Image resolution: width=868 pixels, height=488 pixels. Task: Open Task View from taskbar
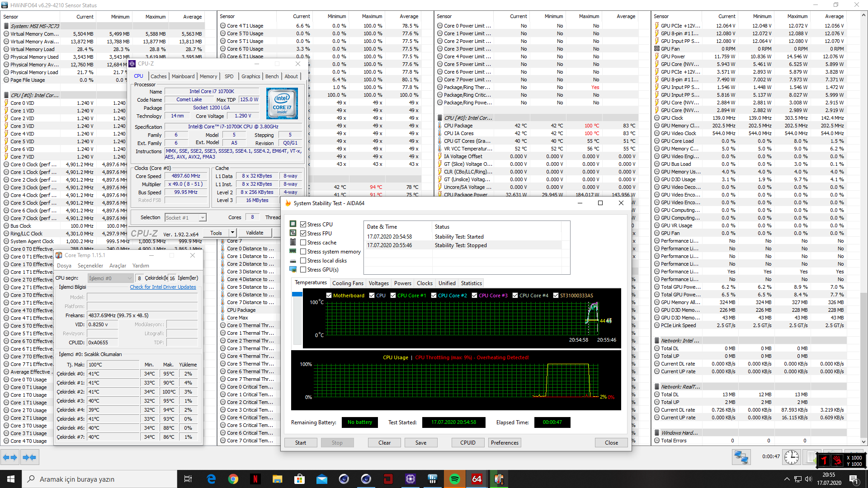coord(188,479)
